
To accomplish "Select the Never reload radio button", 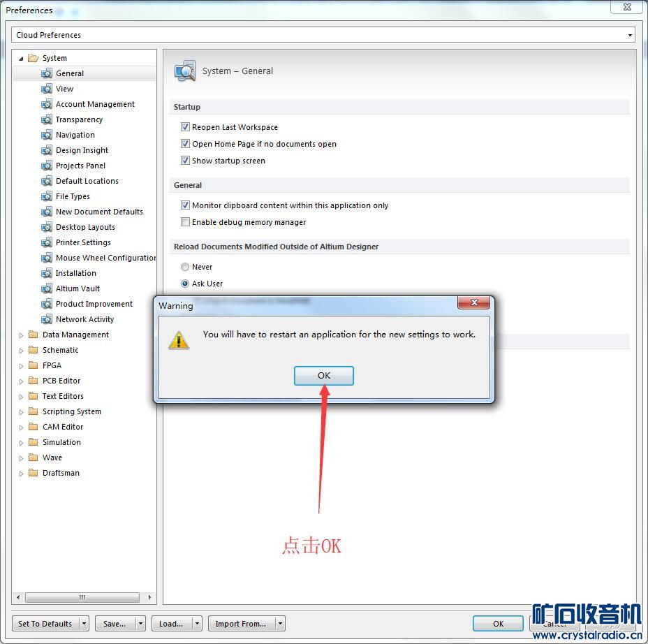I will pyautogui.click(x=185, y=267).
